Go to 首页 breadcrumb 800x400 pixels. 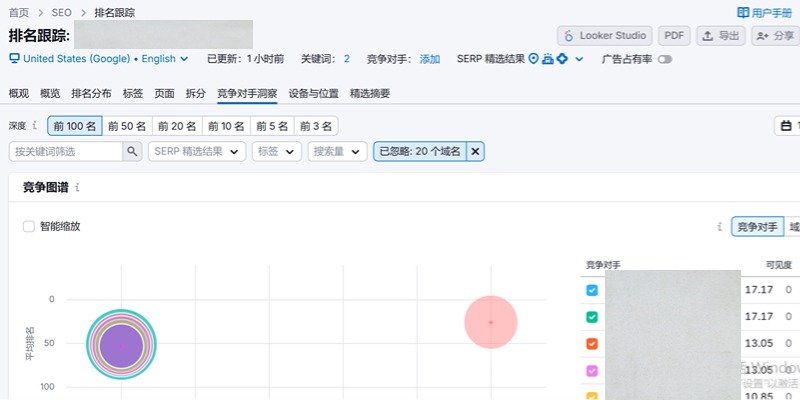tap(19, 13)
